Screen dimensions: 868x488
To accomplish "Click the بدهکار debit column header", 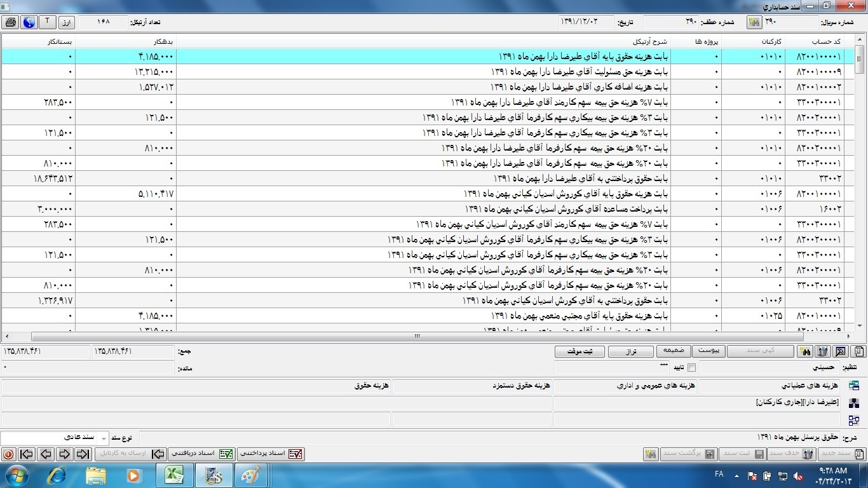I will click(126, 41).
